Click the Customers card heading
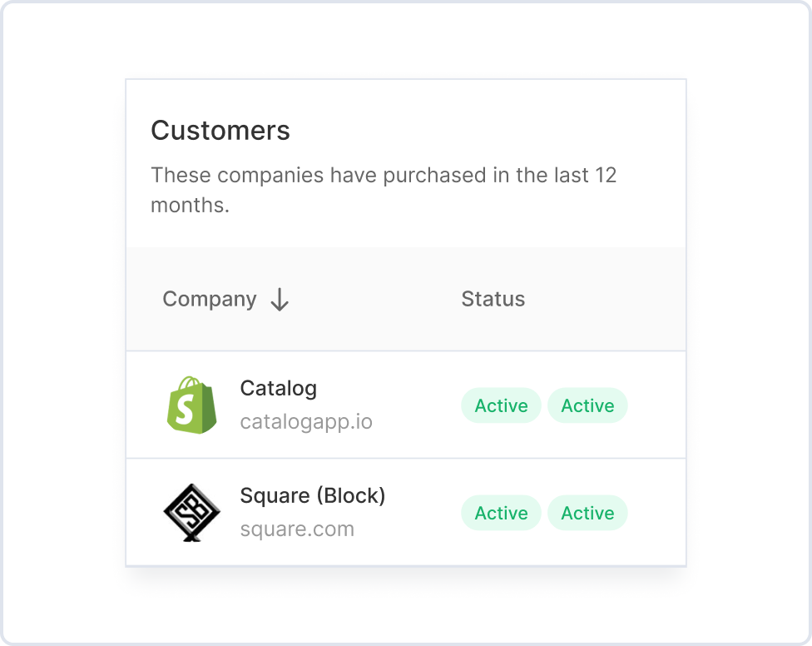Screen dimensions: 812x646 click(x=220, y=131)
